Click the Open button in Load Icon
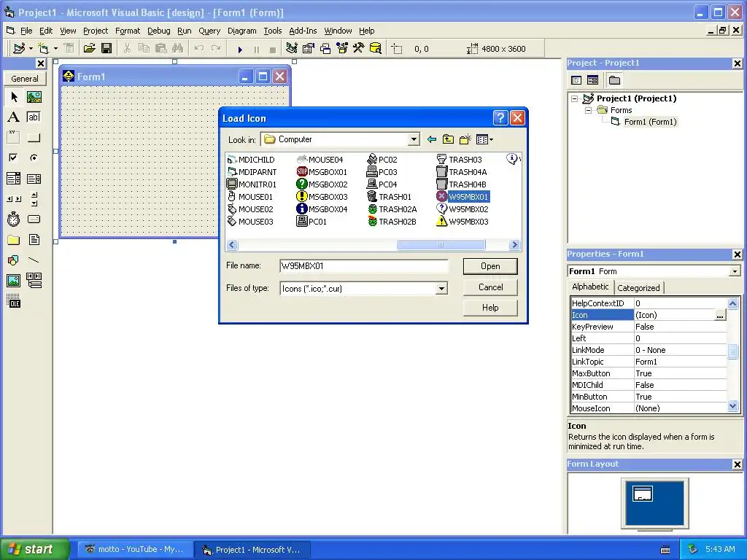The image size is (747, 560). coord(490,266)
